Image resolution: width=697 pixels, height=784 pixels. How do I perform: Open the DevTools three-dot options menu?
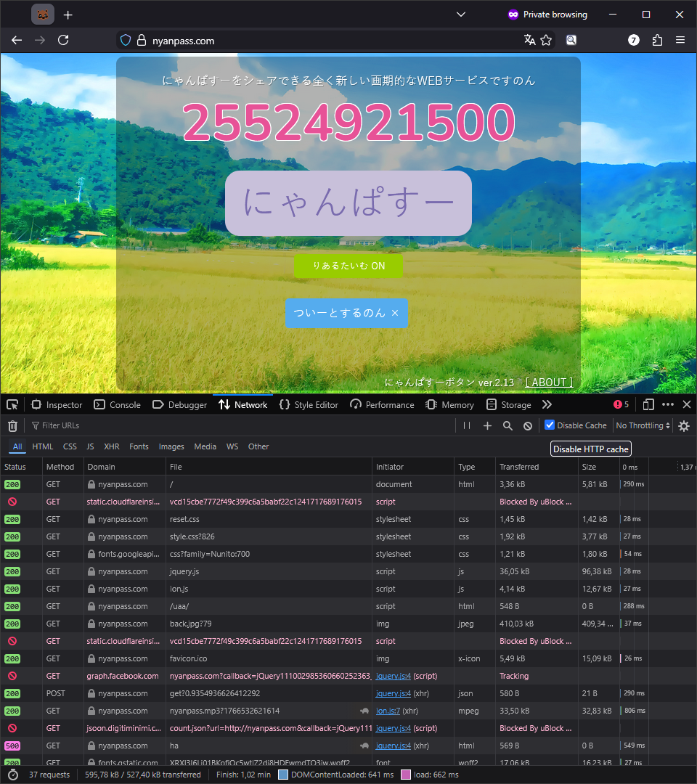click(x=668, y=404)
